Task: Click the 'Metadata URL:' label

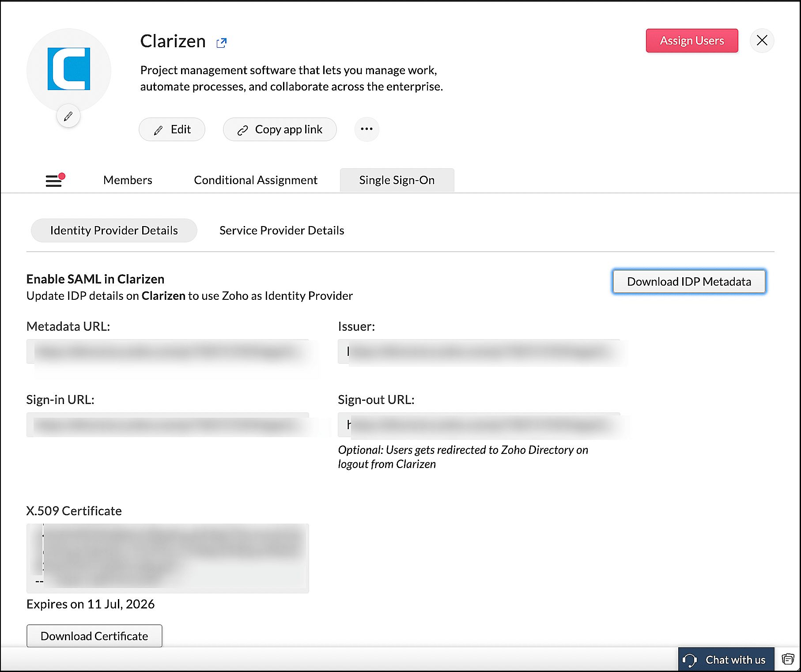Action: coord(68,326)
